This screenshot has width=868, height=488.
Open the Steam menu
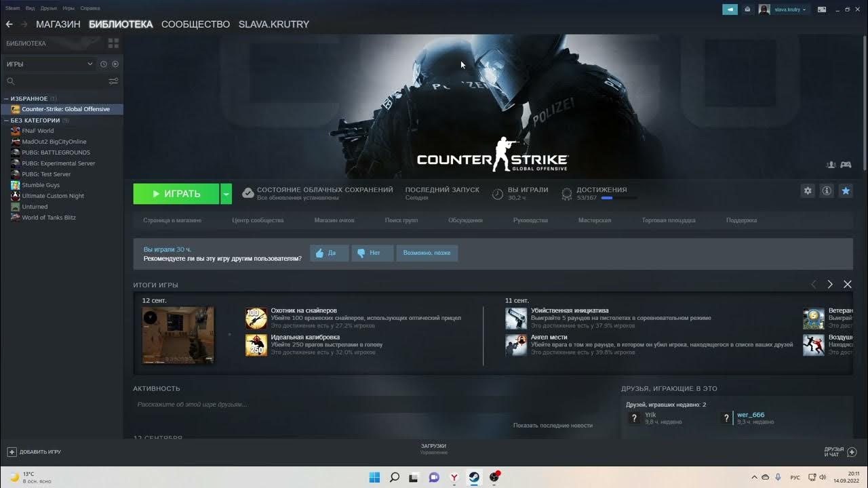click(x=13, y=8)
